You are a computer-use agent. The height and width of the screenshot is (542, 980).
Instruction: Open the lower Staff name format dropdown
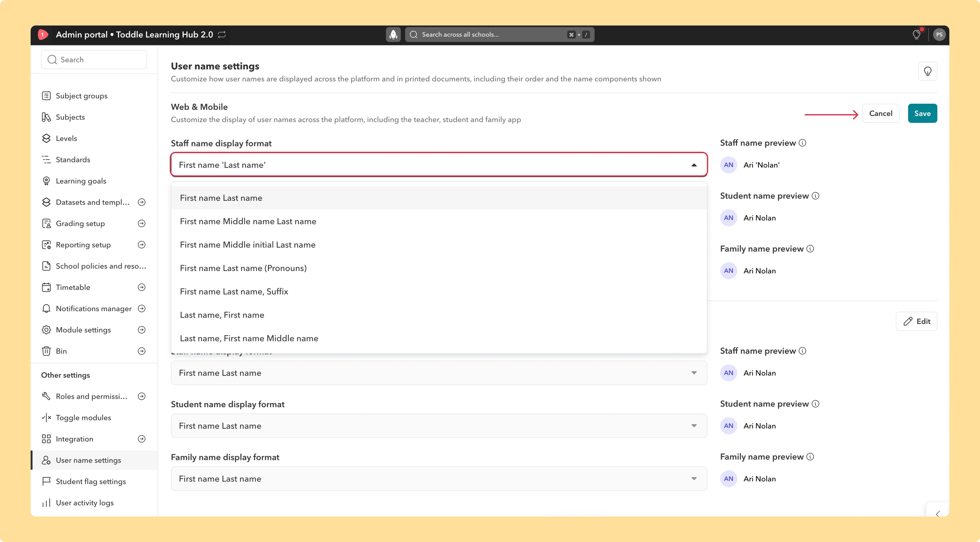pos(439,373)
